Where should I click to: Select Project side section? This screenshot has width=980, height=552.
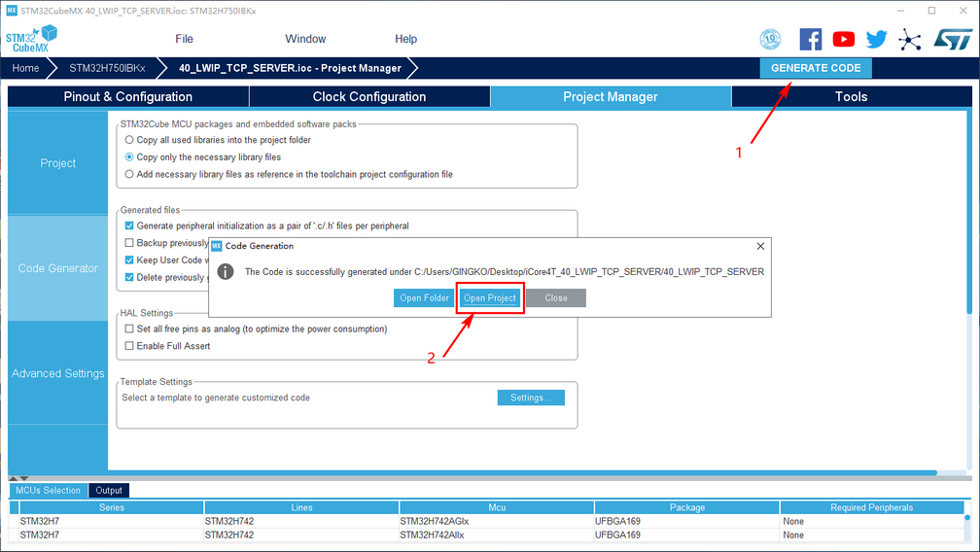pos(58,163)
